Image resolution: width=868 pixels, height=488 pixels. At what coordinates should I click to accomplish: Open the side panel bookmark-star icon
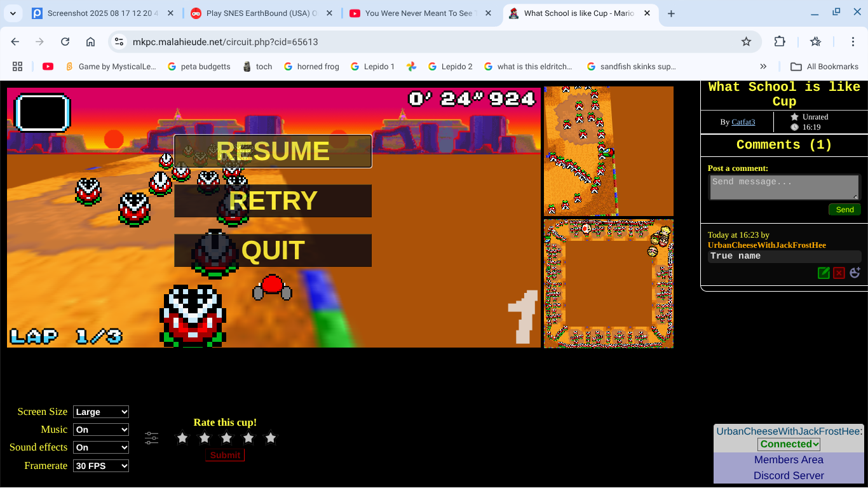click(816, 42)
